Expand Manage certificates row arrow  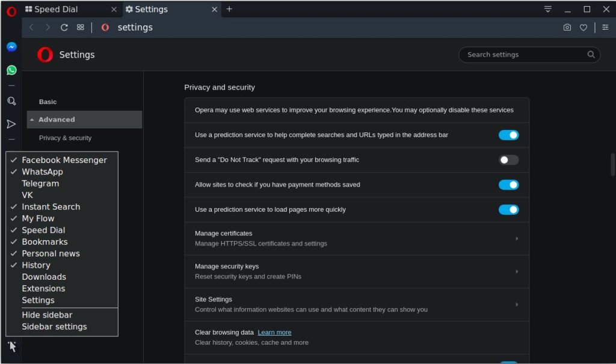tap(517, 239)
